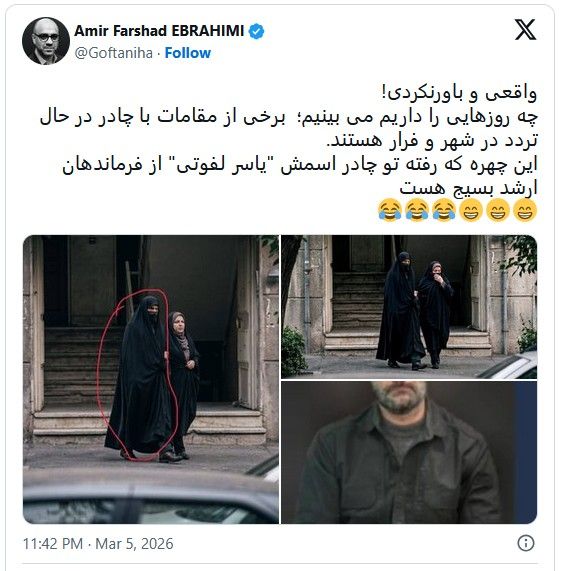Click the blue verified badge
The image size is (561, 571).
(257, 31)
